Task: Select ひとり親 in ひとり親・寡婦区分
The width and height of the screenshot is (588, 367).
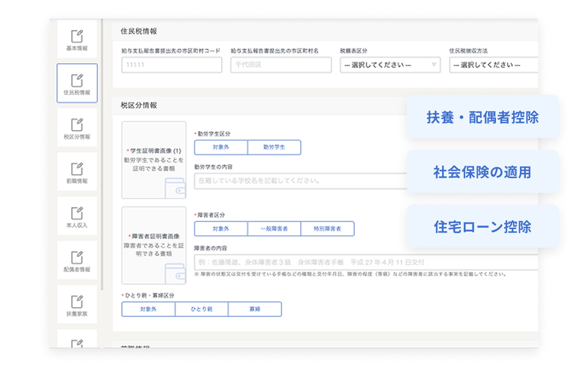Action: (202, 309)
